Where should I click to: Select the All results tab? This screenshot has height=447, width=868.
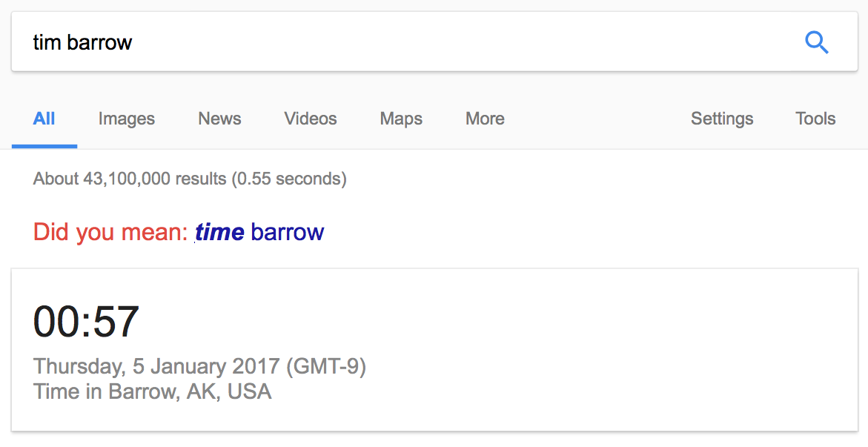tap(44, 119)
